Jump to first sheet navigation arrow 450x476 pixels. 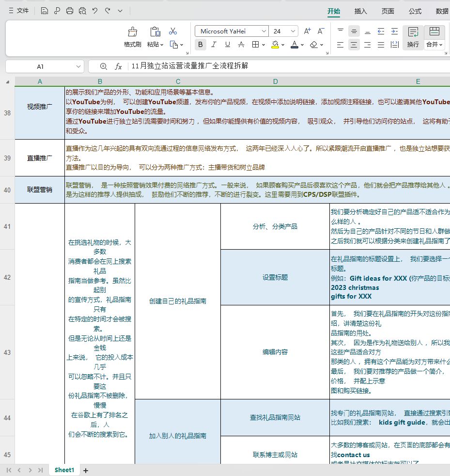[9, 470]
